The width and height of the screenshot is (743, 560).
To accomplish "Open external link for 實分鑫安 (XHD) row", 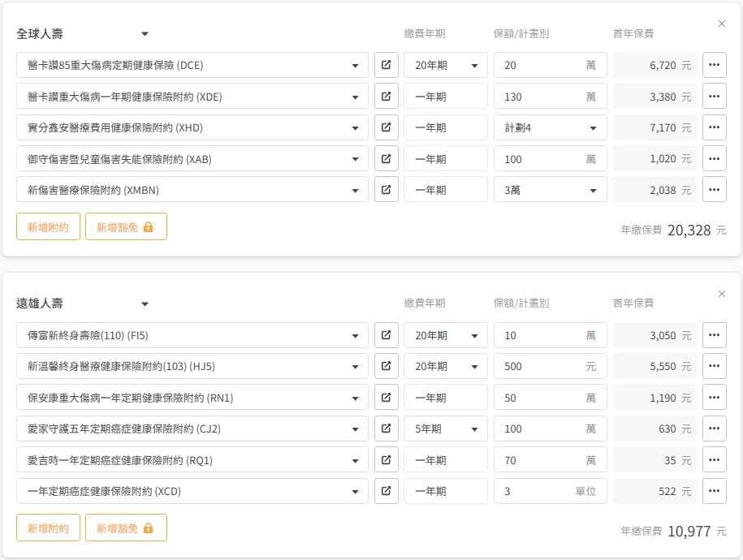I will click(x=387, y=127).
